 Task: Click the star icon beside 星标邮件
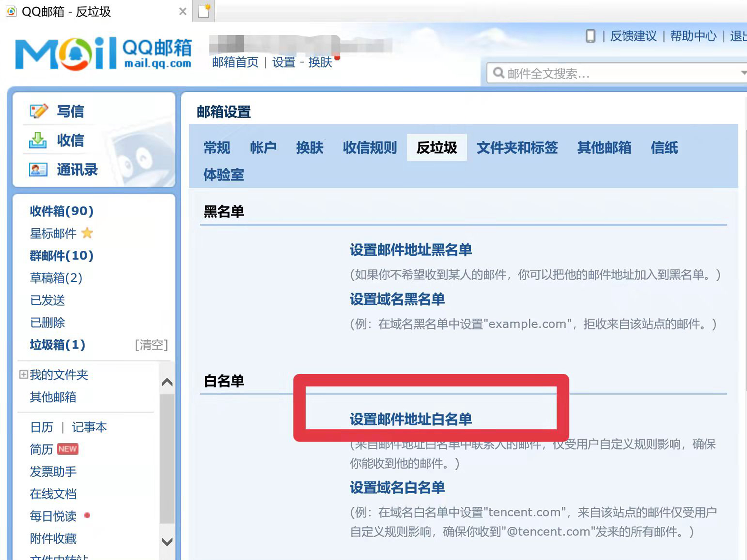(87, 233)
